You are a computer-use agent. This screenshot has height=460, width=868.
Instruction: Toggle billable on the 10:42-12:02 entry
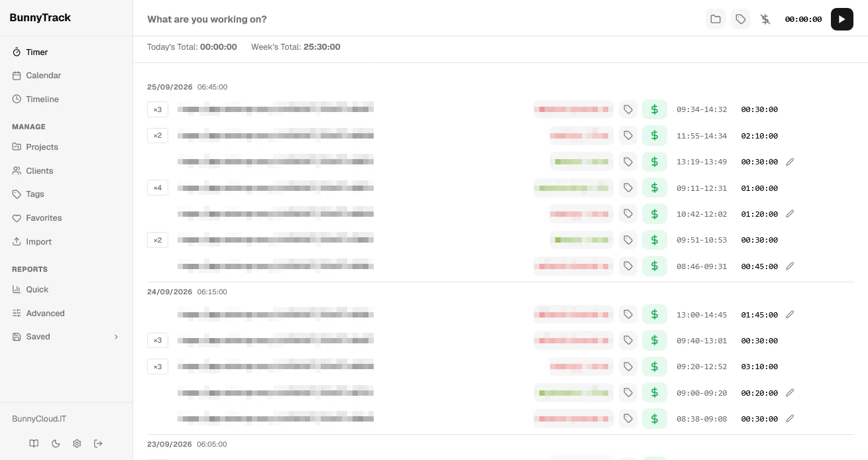(655, 214)
